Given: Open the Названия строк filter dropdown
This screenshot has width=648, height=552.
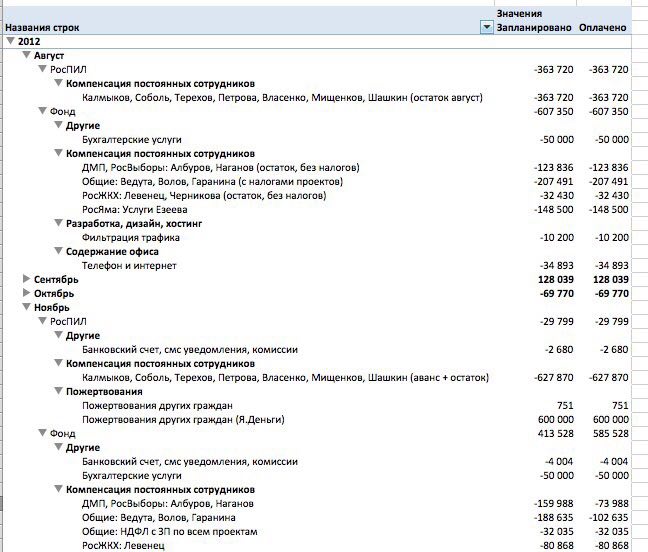Looking at the screenshot, I should tap(487, 28).
